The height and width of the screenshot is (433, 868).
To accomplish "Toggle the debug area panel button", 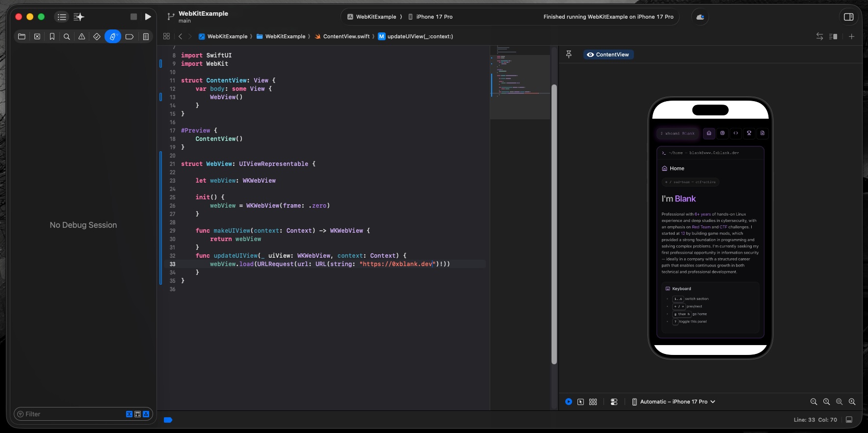I will (x=849, y=420).
